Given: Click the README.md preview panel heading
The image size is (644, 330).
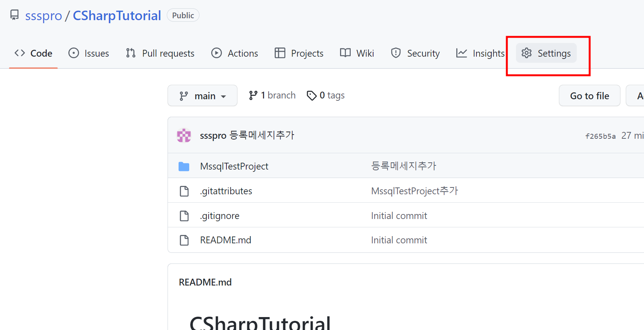Looking at the screenshot, I should click(x=205, y=282).
